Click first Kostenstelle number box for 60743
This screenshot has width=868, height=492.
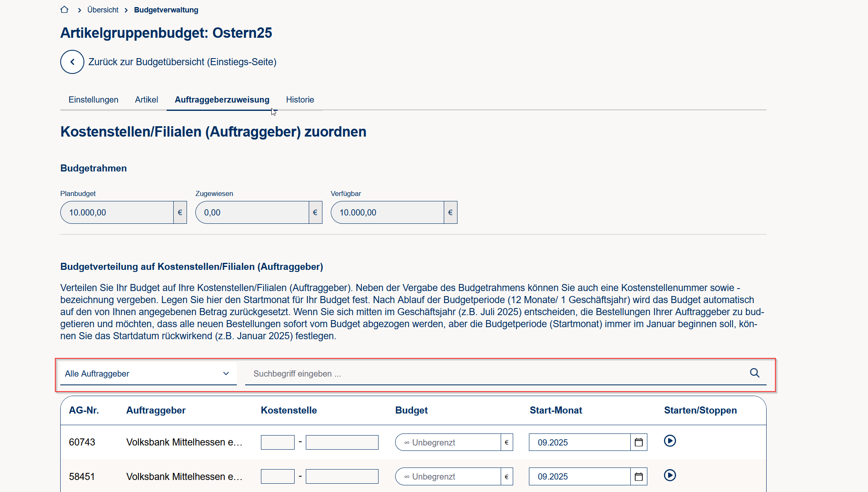pos(278,443)
